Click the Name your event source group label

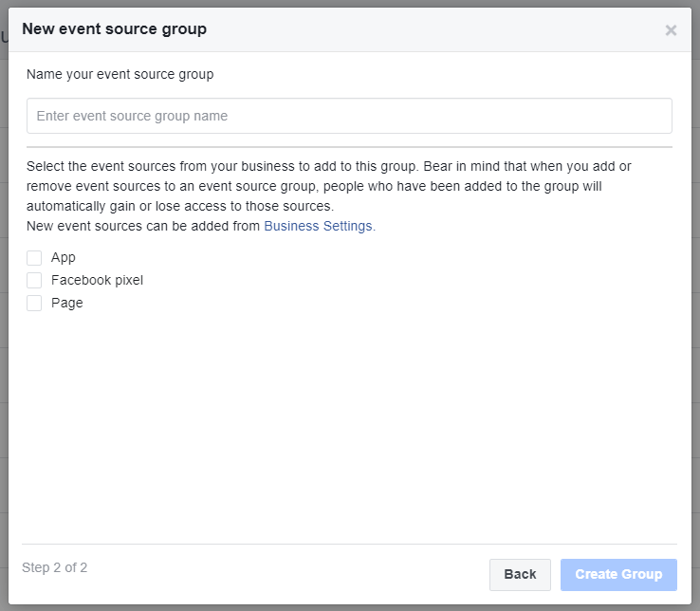pyautogui.click(x=120, y=74)
